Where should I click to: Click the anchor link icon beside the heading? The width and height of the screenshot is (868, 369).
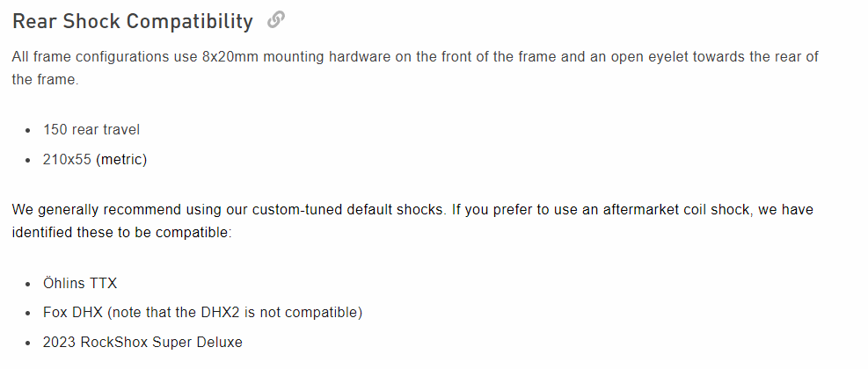tap(275, 20)
